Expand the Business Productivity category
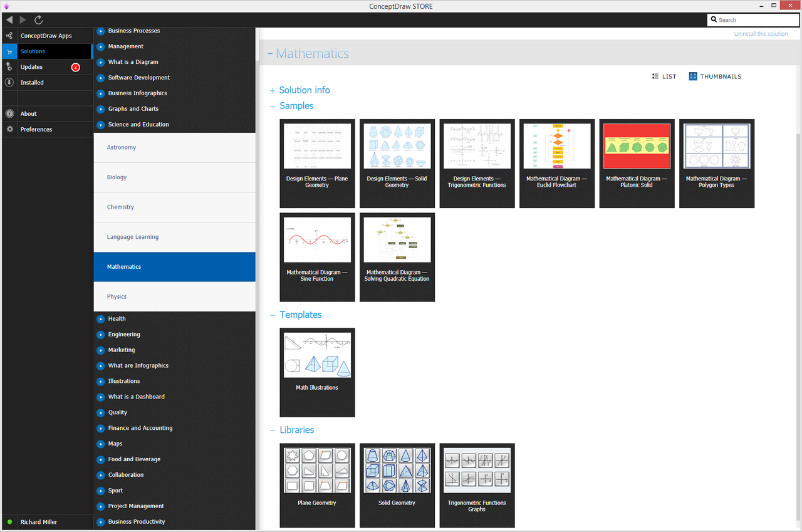Image resolution: width=802 pixels, height=532 pixels. [101, 522]
